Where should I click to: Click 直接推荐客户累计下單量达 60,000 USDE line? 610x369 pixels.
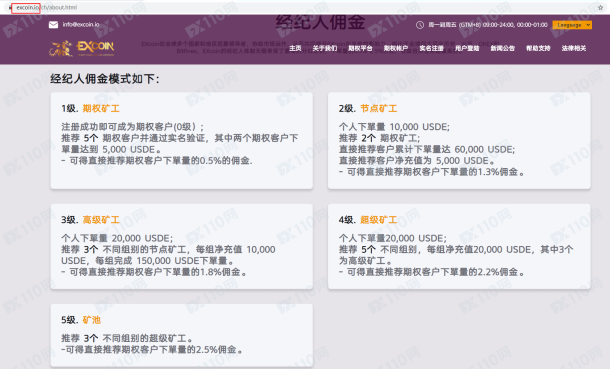tap(427, 149)
